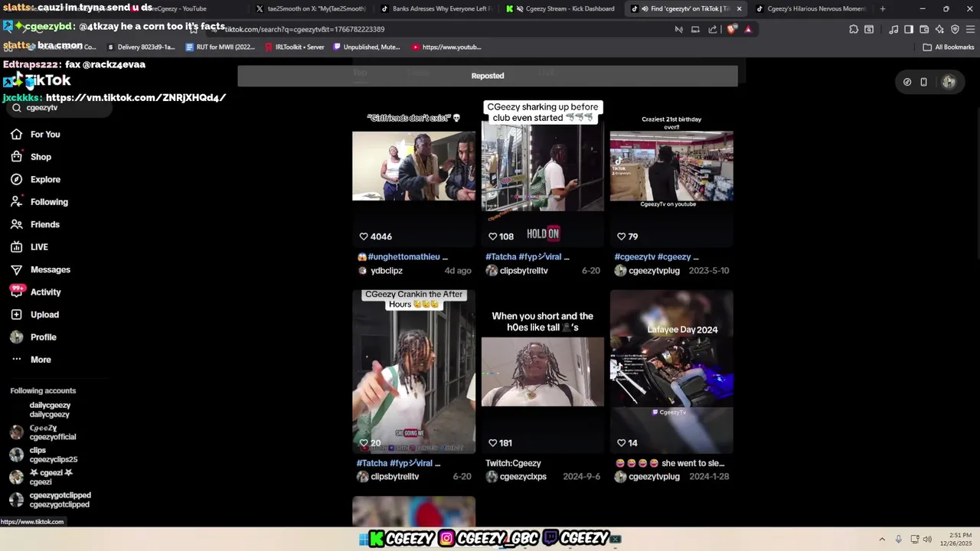Open the Messages paper-plane icon

(16, 269)
